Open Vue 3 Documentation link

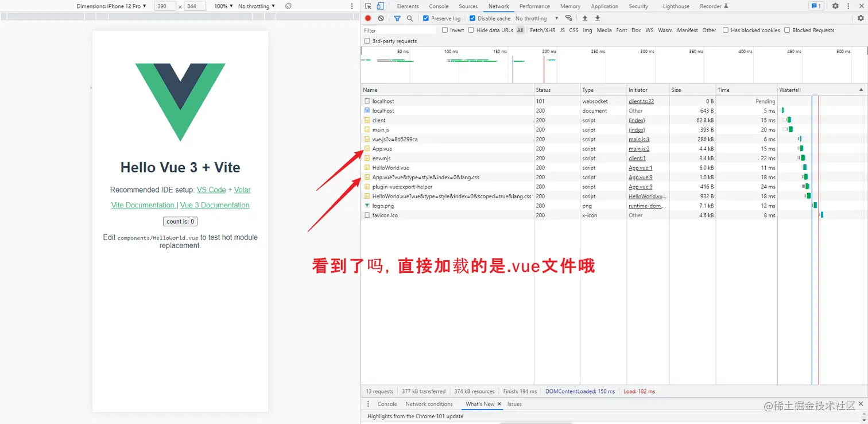click(x=215, y=205)
